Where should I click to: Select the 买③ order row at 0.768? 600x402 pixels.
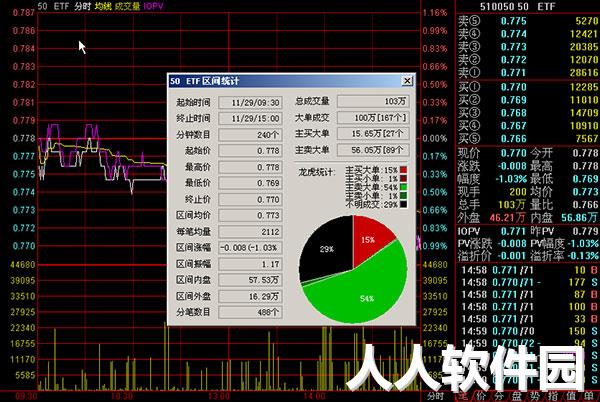(x=528, y=113)
